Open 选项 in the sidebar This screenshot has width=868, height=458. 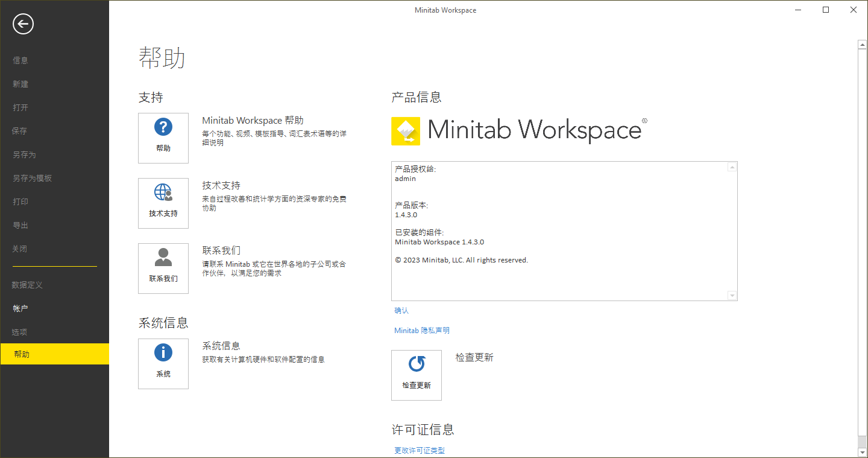[20, 332]
